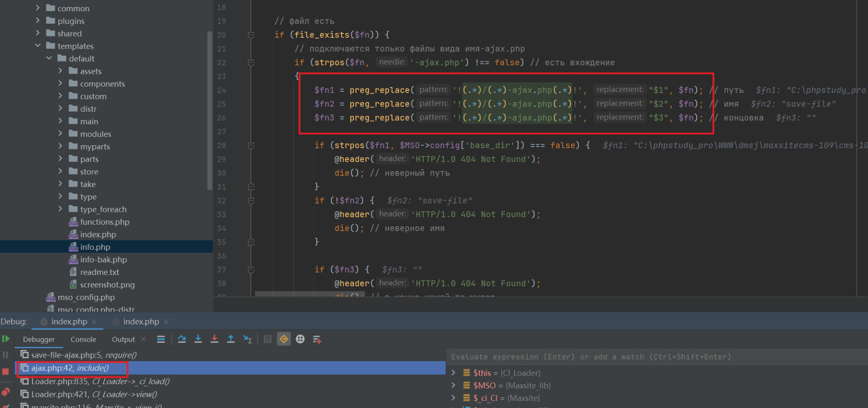
Task: Open the Output debug tab
Action: click(123, 339)
